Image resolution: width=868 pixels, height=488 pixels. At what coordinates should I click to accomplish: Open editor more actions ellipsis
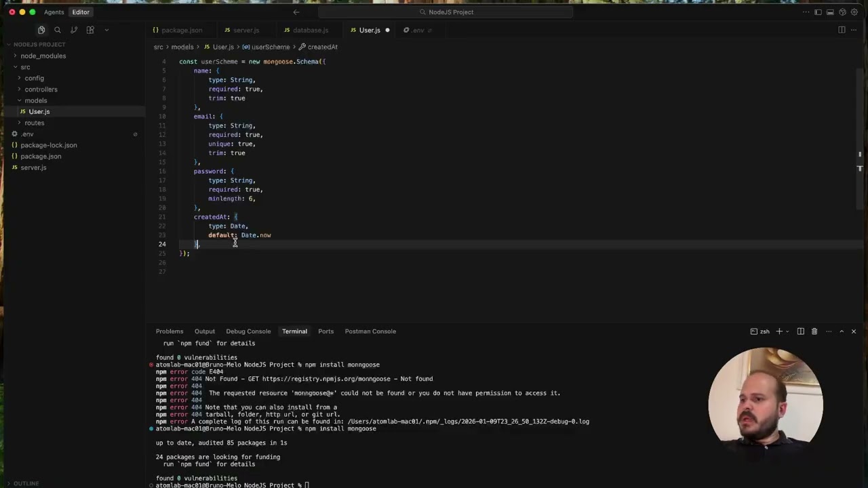coord(854,30)
